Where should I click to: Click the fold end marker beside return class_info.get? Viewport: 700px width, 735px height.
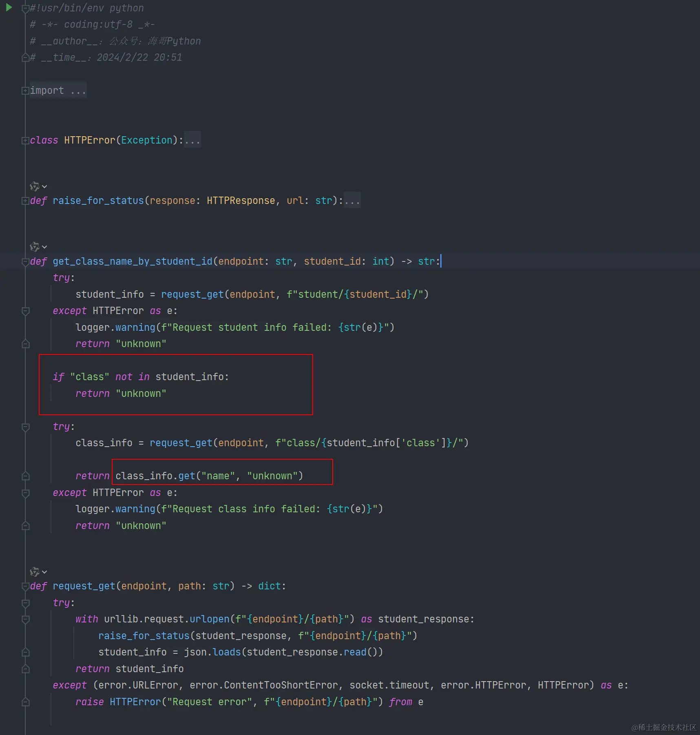coord(25,476)
